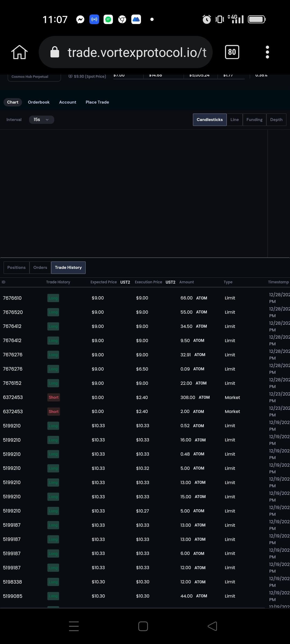Viewport: 290px width, 644px height.
Task: Open the browser three-dot menu
Action: point(267,52)
